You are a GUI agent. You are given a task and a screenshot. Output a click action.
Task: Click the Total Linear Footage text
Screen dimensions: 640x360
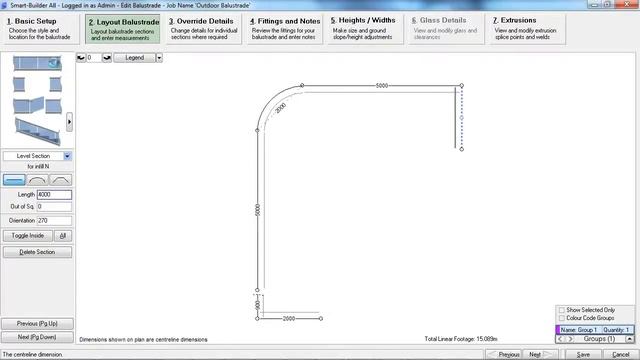461,339
